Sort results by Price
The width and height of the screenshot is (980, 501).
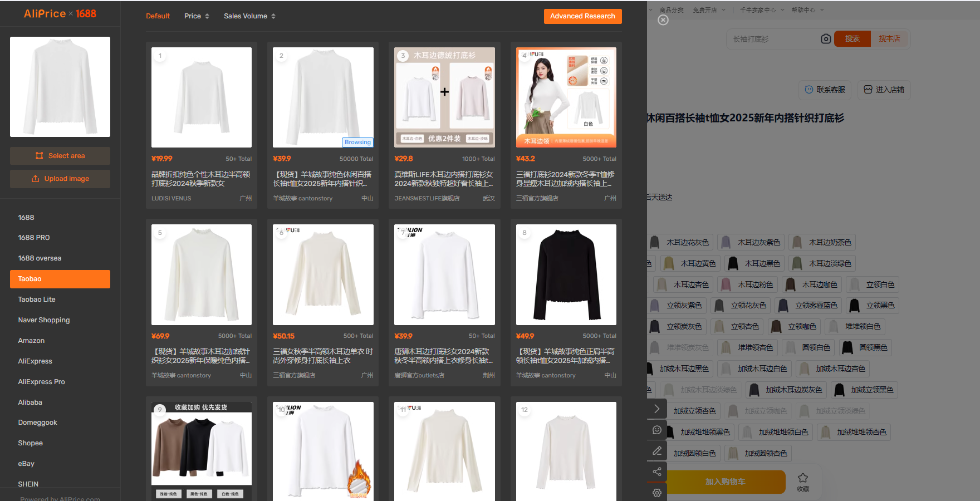[197, 16]
